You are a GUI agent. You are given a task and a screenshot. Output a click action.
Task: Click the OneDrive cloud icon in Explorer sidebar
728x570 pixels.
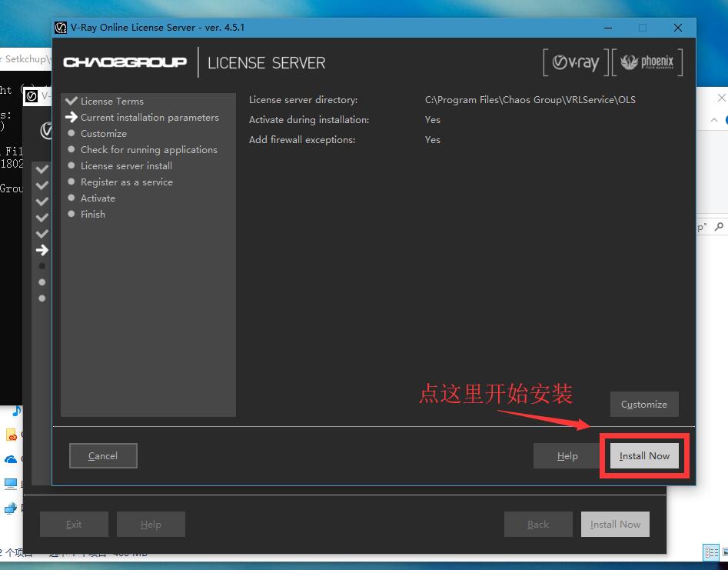11,459
